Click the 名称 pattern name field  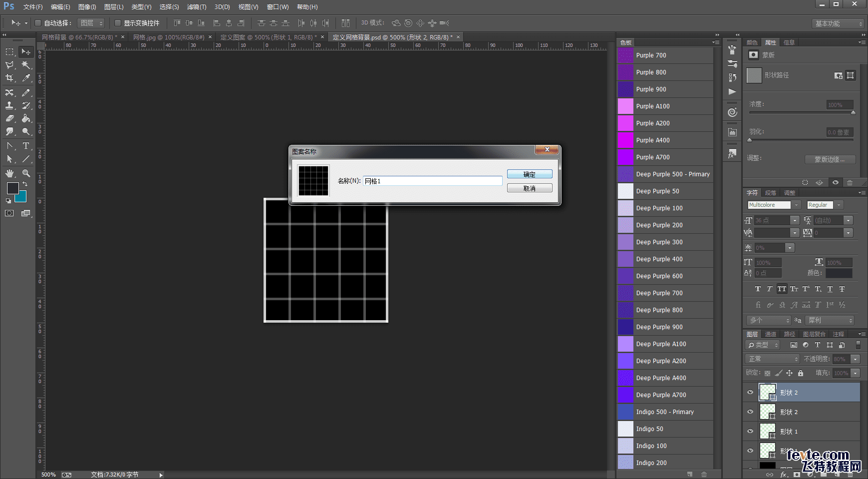click(432, 181)
